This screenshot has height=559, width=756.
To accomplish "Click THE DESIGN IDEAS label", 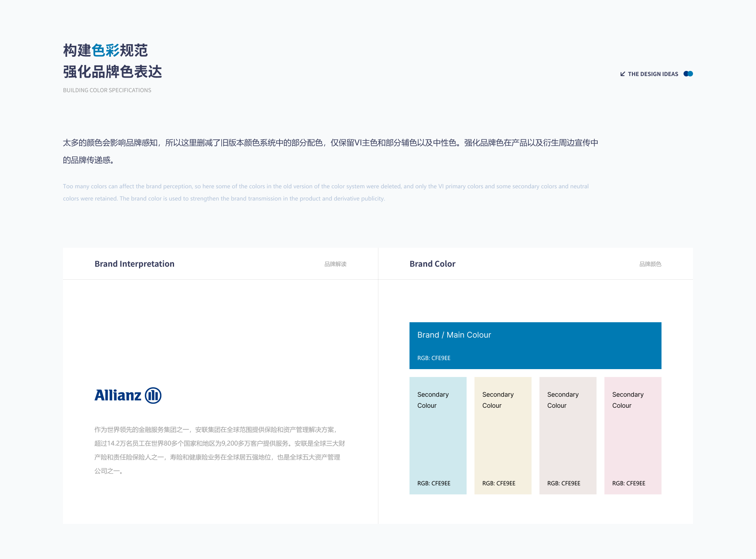I will [653, 74].
